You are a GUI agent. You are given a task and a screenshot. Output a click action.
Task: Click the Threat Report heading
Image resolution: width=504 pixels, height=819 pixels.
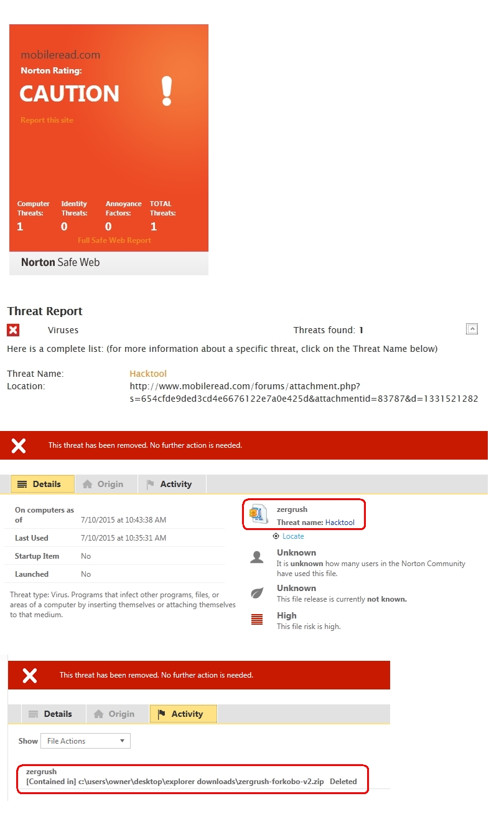tap(45, 311)
